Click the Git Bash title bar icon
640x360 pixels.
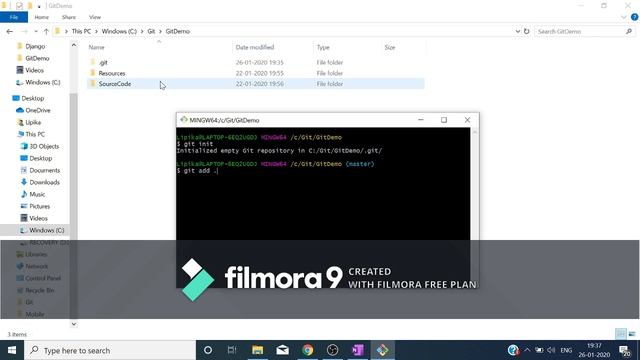pos(184,120)
